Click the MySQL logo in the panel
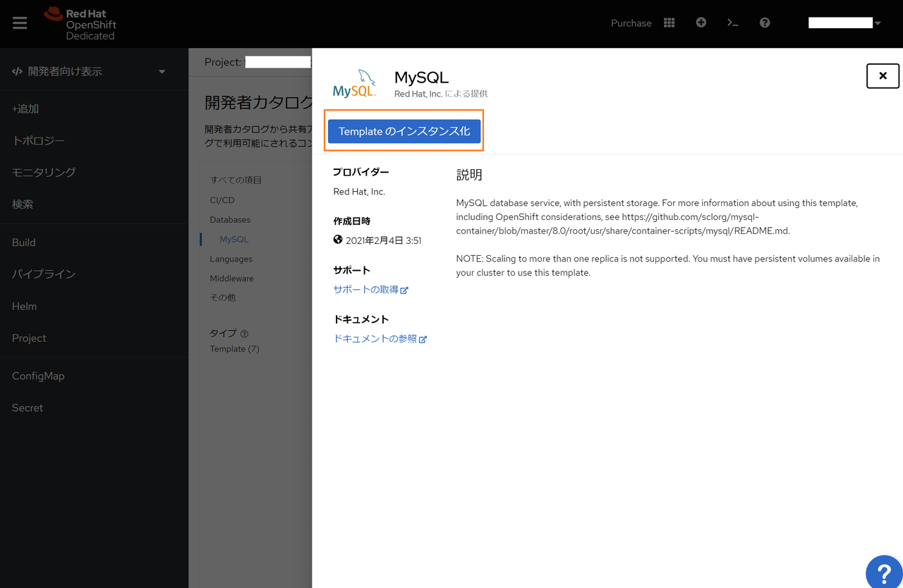This screenshot has width=903, height=588. tap(354, 84)
